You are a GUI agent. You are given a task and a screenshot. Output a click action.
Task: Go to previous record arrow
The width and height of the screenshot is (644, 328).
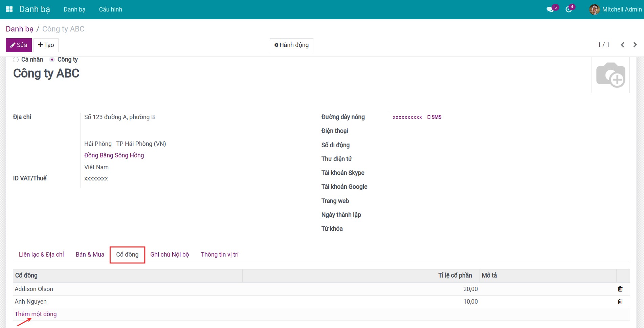point(622,45)
